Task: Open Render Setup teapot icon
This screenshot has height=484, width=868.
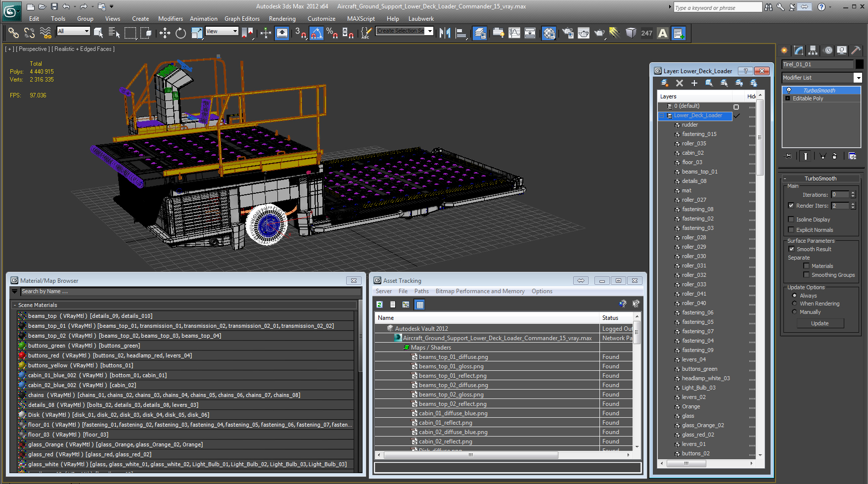Action: tap(568, 33)
